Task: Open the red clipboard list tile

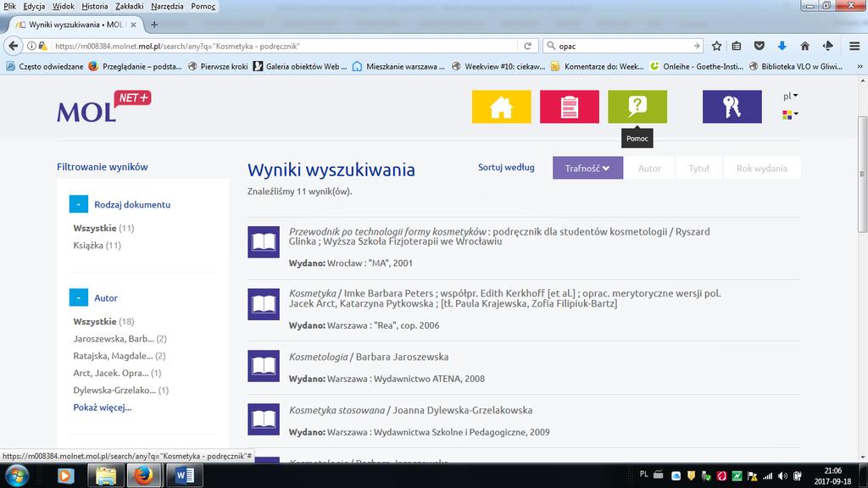Action: [x=569, y=107]
